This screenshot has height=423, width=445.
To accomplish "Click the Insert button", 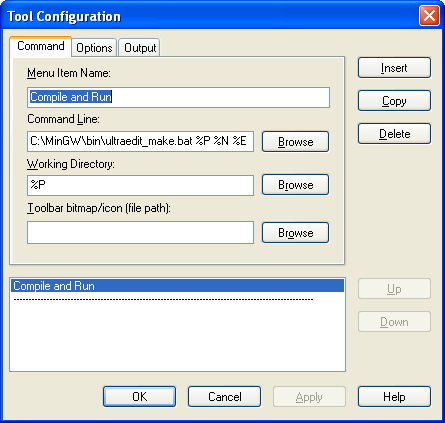I will (x=394, y=68).
